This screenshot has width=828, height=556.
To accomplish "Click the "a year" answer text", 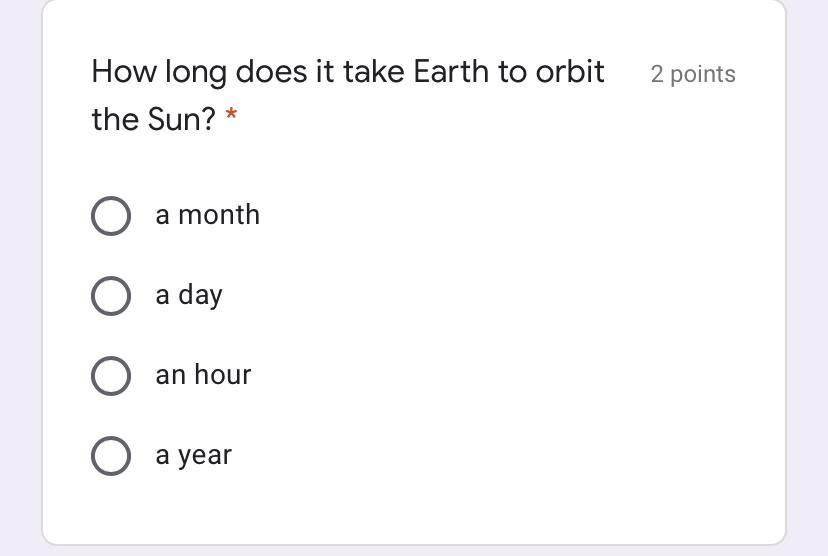I will pyautogui.click(x=193, y=455).
